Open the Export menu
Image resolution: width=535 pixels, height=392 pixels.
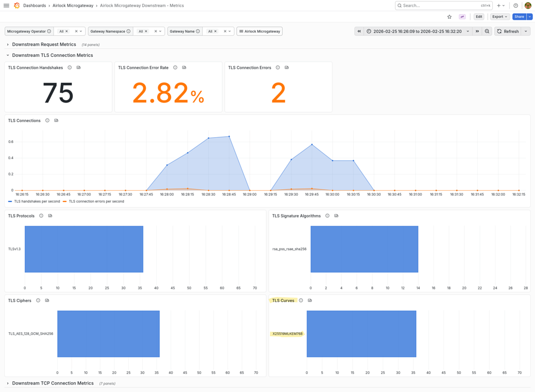499,17
